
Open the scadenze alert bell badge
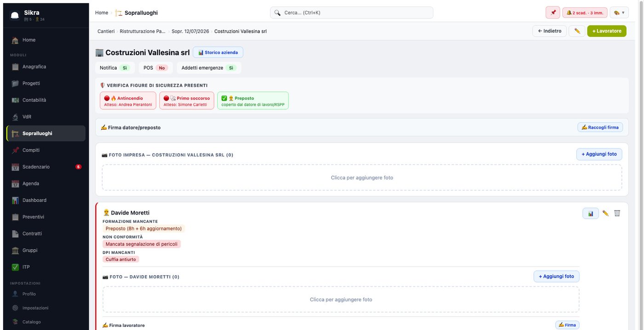(x=585, y=12)
